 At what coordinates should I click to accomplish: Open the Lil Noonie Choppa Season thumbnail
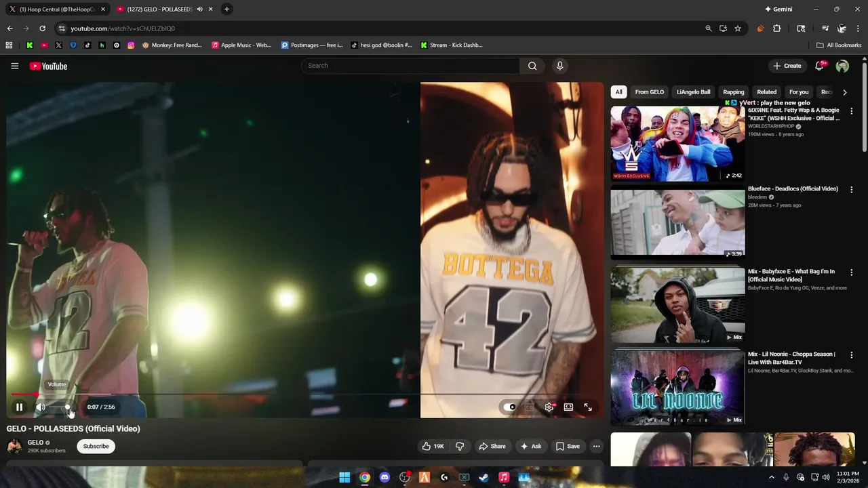677,388
